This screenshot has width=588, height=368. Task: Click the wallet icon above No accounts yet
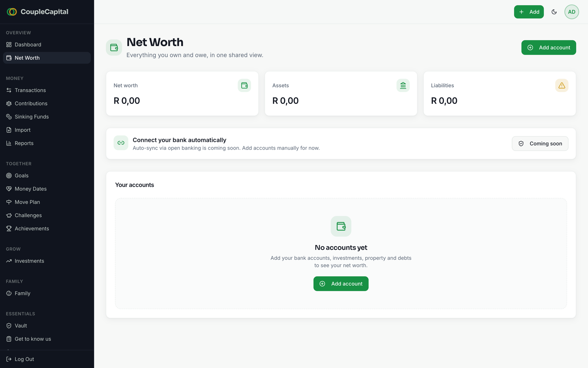(x=341, y=226)
